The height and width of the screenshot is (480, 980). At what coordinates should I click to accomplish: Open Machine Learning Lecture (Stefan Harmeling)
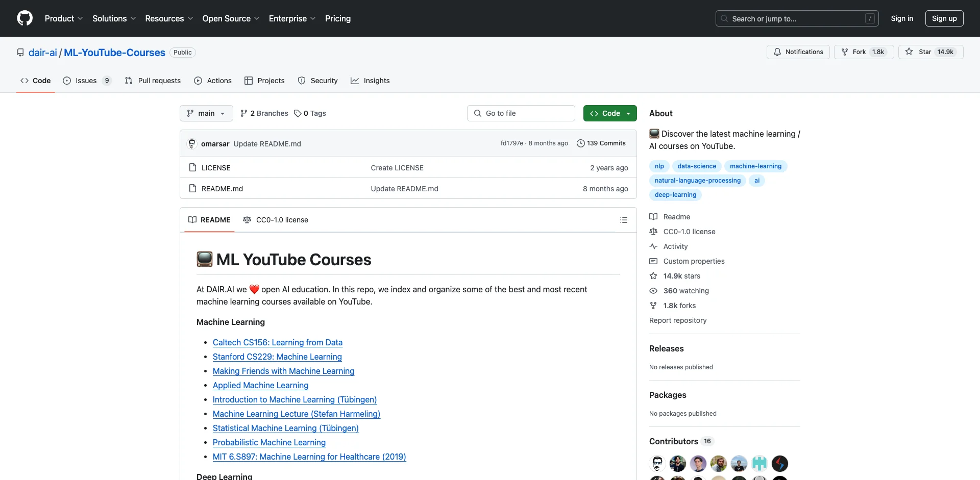(x=297, y=414)
